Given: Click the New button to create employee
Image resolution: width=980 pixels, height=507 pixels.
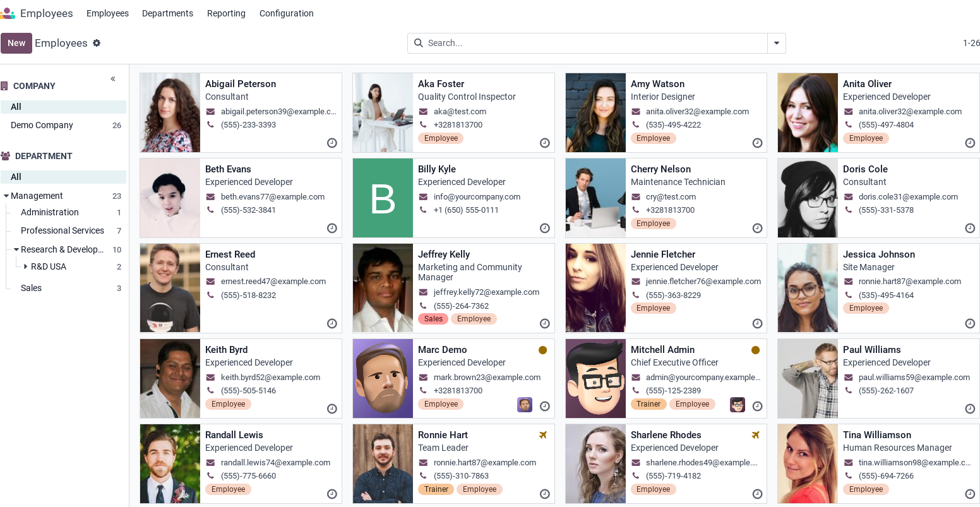Looking at the screenshot, I should click(16, 43).
